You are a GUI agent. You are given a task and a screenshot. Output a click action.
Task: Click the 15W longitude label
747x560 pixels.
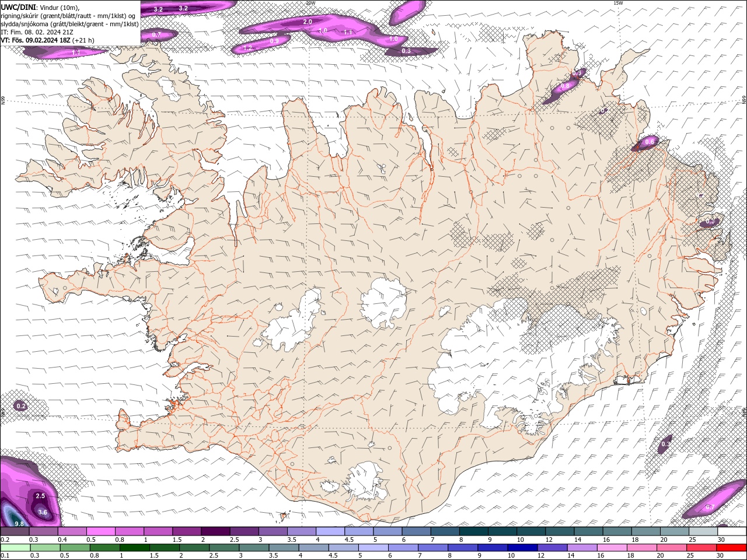point(618,3)
